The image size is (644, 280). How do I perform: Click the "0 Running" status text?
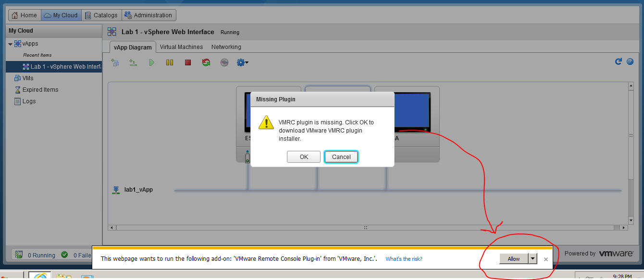[41, 256]
